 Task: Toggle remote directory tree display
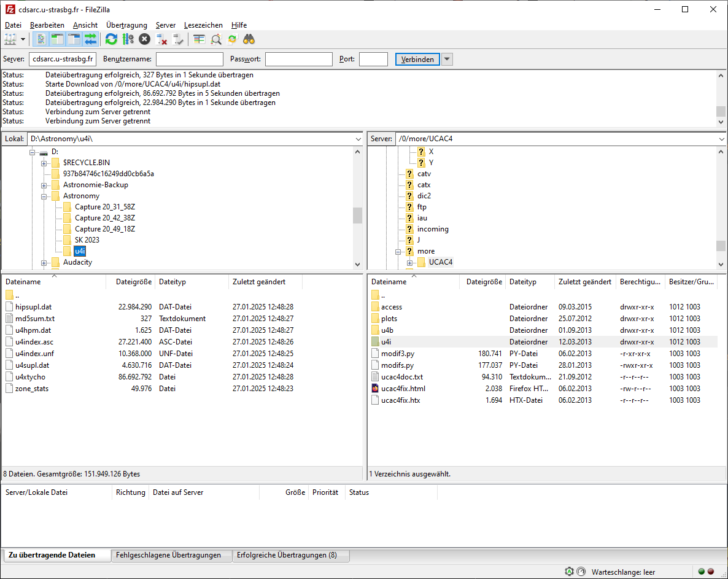74,39
